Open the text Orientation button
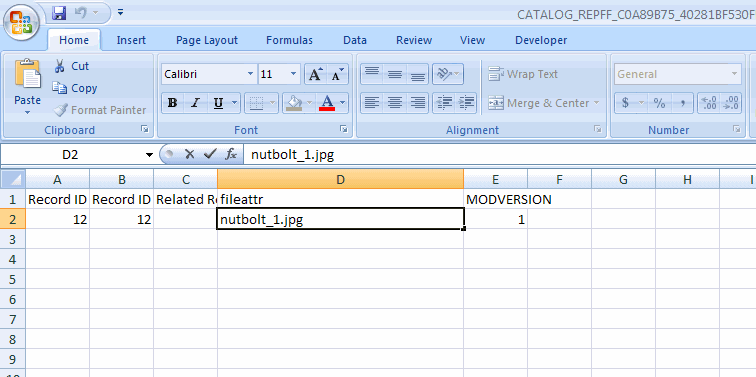 pyautogui.click(x=448, y=74)
